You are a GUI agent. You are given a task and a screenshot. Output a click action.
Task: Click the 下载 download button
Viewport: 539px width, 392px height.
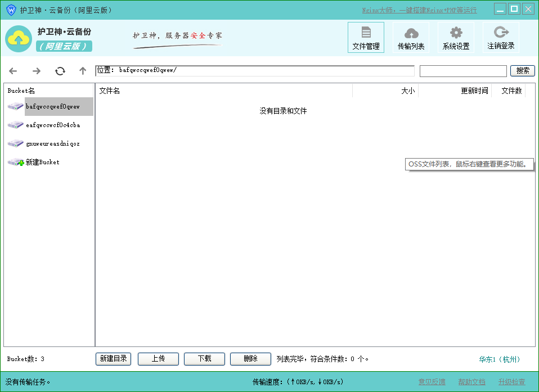[204, 359]
